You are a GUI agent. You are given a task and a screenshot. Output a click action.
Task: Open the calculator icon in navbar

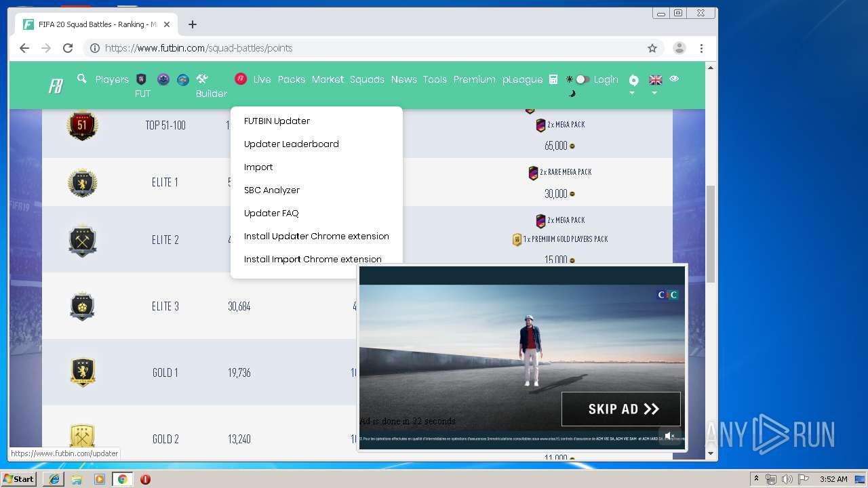tap(553, 79)
